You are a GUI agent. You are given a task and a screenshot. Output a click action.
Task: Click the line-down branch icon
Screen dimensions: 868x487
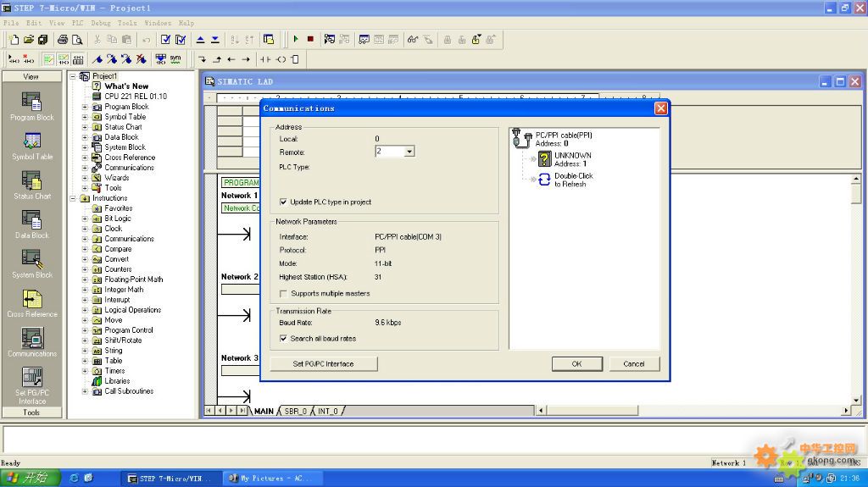(202, 59)
